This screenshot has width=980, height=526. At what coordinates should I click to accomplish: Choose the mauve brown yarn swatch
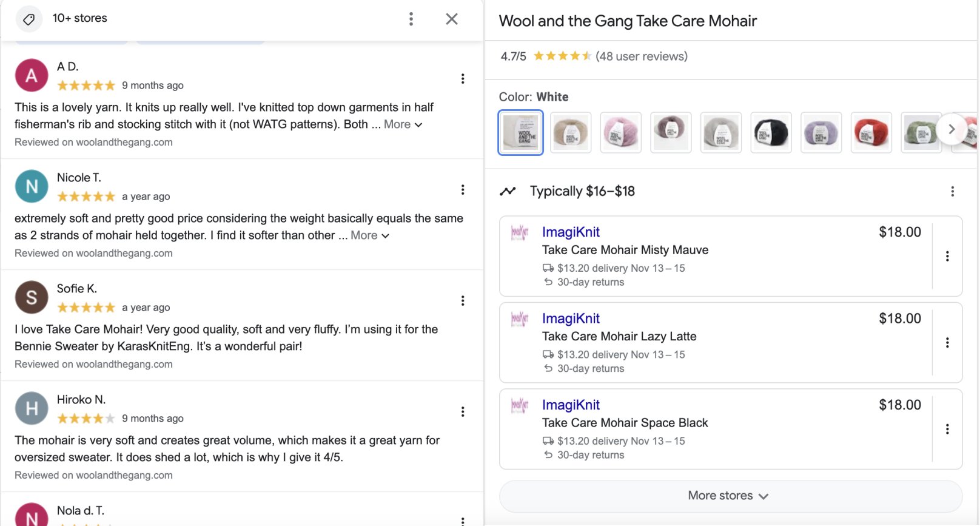(x=671, y=132)
